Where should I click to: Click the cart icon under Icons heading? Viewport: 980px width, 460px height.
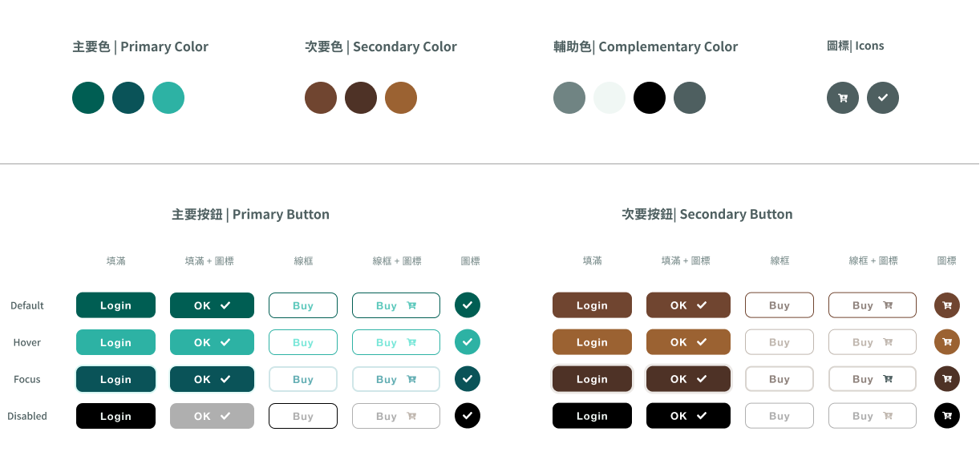843,98
